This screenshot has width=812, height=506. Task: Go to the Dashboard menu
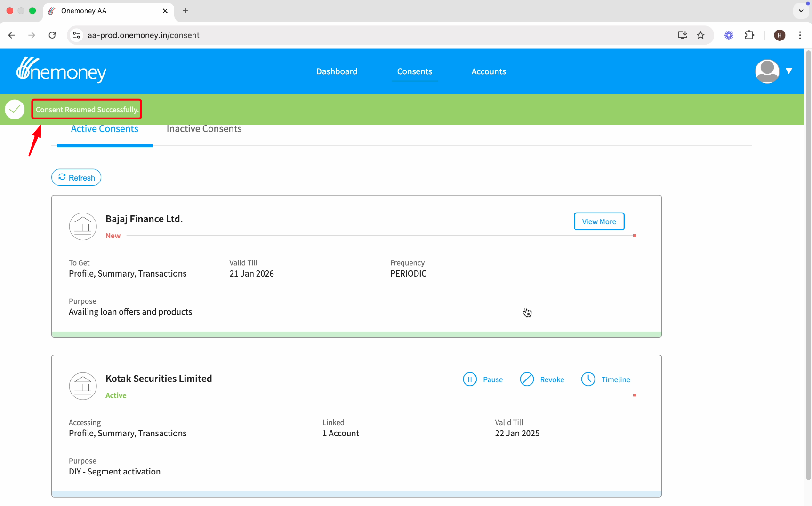pyautogui.click(x=337, y=71)
